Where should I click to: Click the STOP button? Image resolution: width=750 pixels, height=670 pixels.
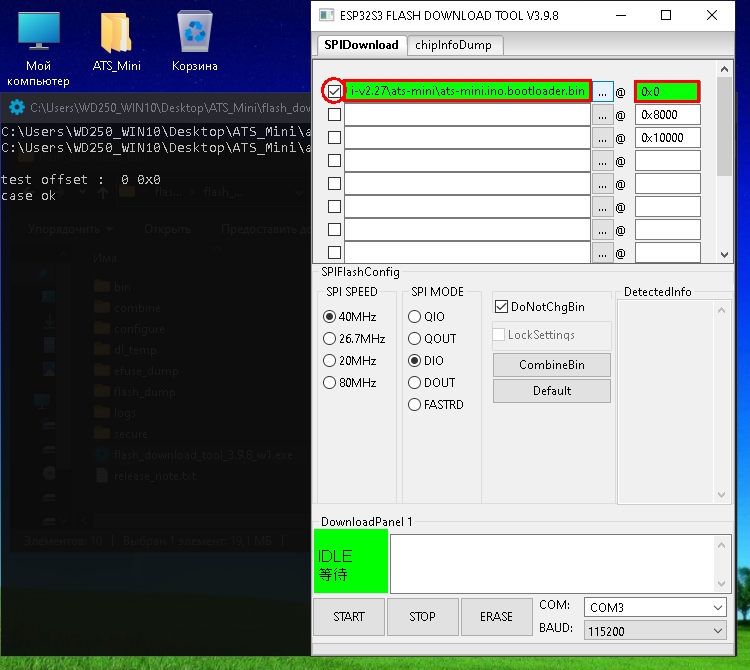[422, 616]
